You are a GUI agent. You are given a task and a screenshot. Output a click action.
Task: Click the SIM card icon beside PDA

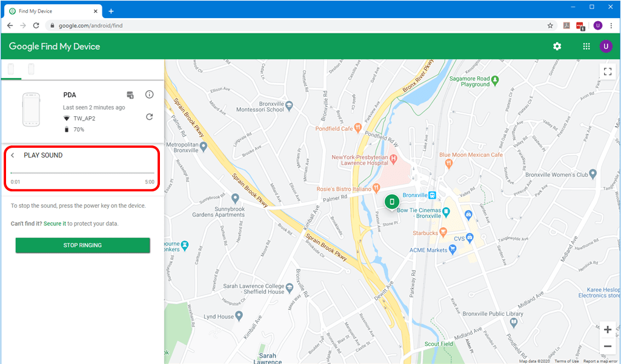(130, 94)
